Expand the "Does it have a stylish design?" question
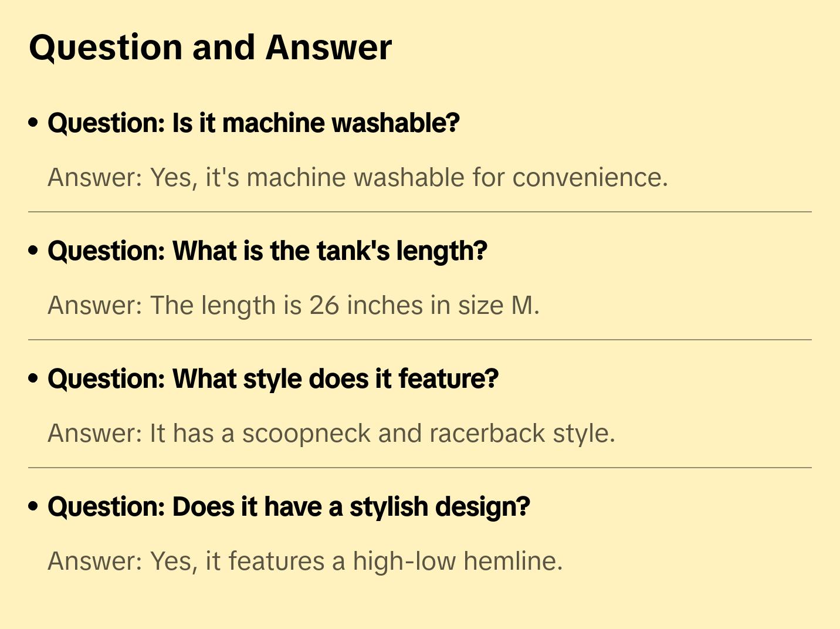 (289, 507)
